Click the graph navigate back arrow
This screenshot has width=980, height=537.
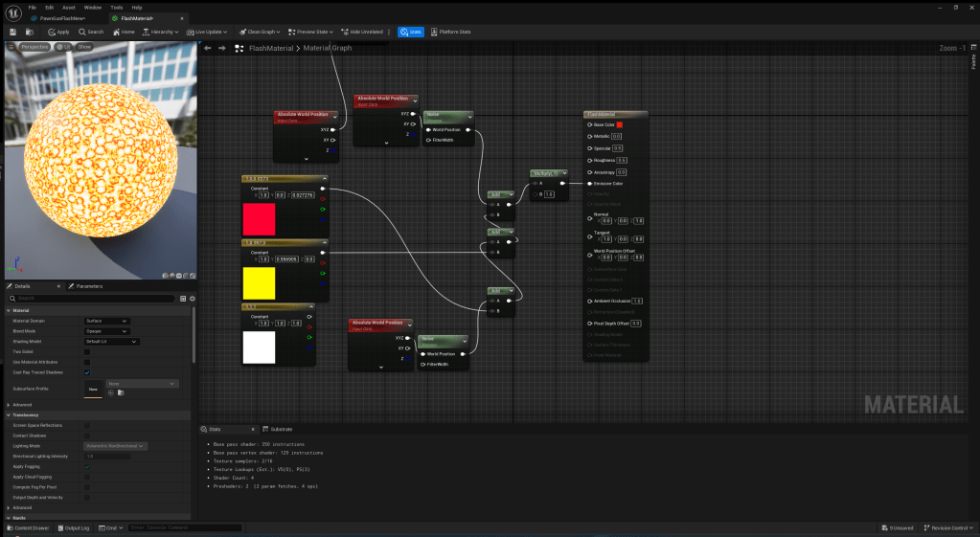point(208,48)
